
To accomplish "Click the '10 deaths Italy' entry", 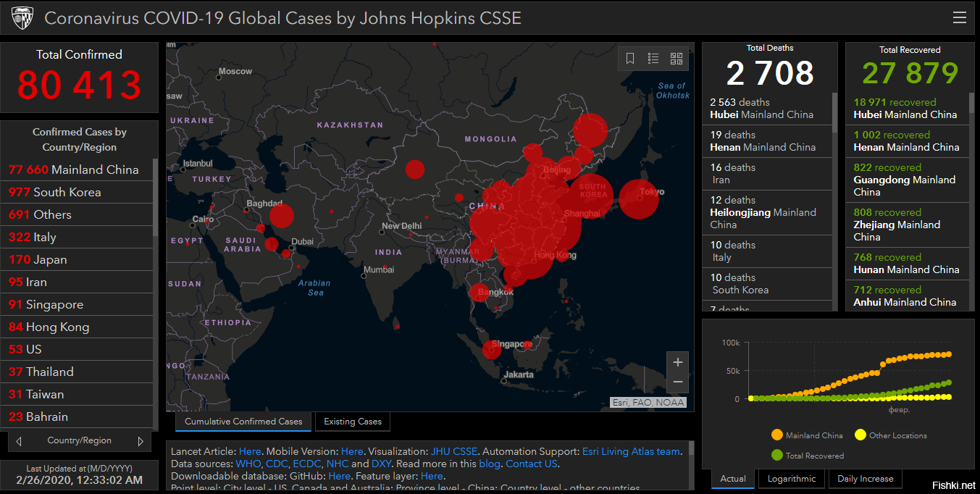I will pos(767,251).
